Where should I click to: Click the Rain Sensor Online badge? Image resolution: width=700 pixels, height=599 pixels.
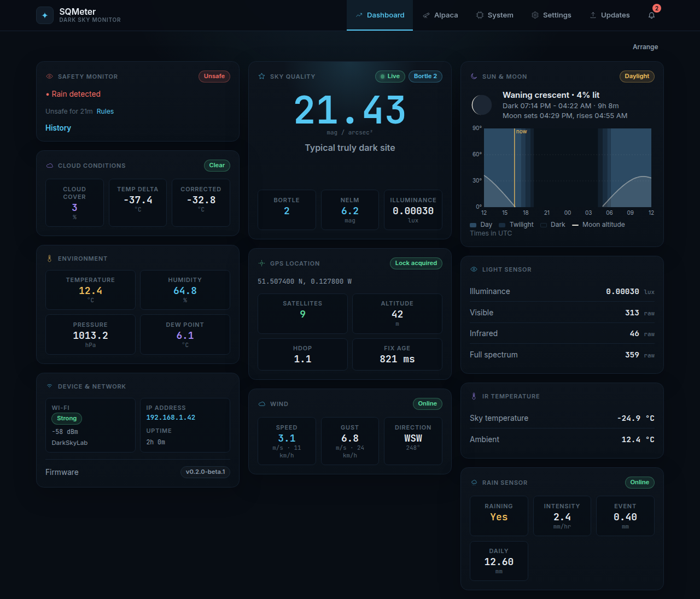pyautogui.click(x=640, y=483)
